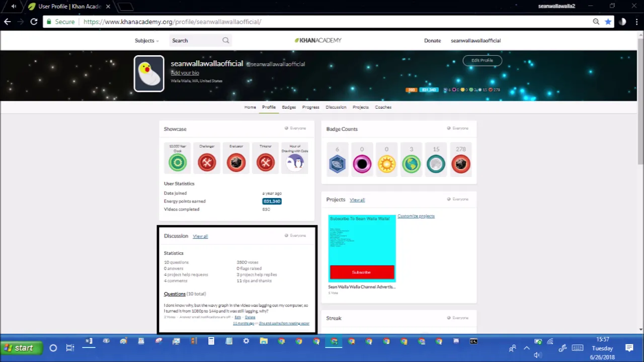Click the Energy points value 831,340

pyautogui.click(x=272, y=201)
